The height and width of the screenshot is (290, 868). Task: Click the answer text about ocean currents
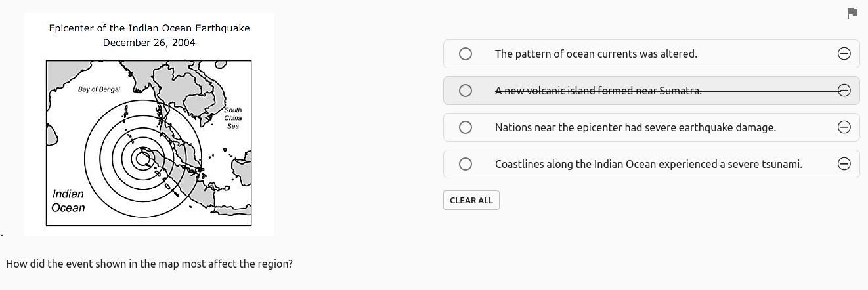[596, 54]
